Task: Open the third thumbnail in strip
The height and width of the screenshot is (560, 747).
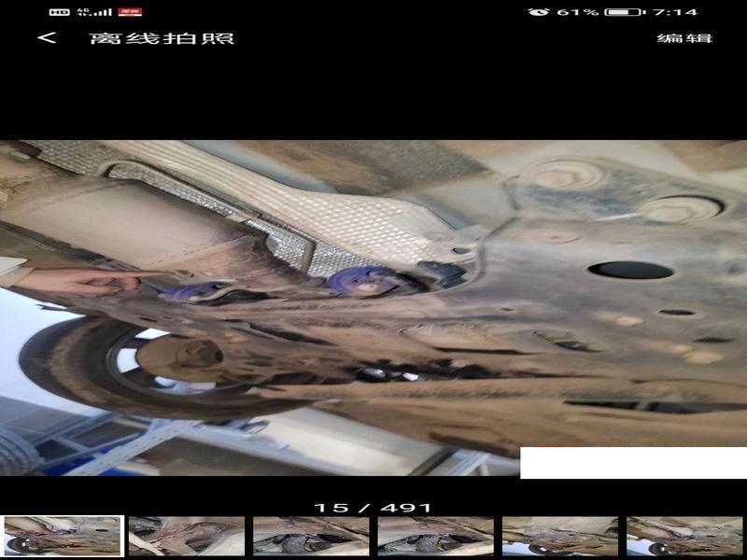Action: point(311,536)
